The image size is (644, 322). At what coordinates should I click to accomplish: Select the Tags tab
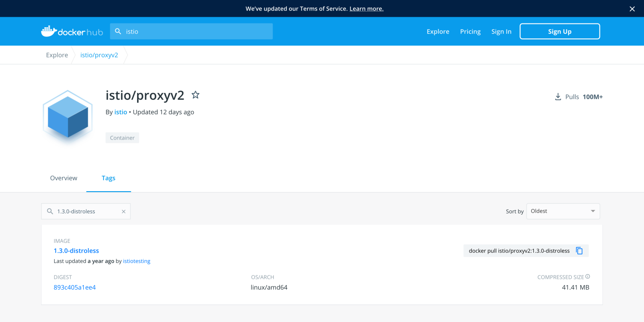point(109,178)
